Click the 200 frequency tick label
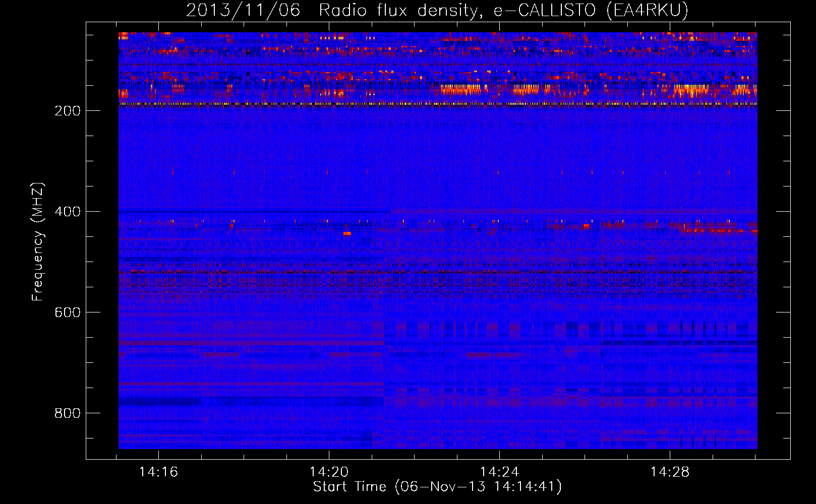The height and width of the screenshot is (504, 816). click(x=68, y=111)
